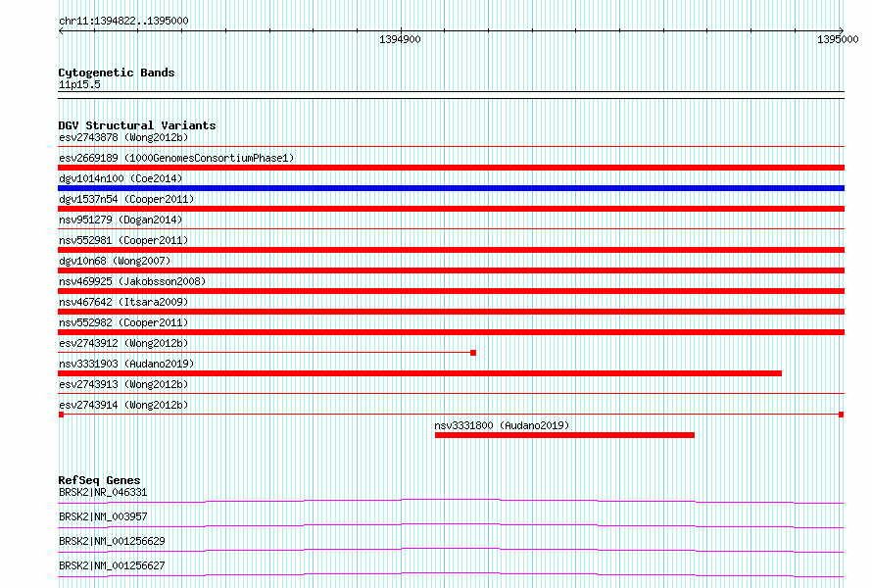Click the red bar under esv2669189
Screen dimensions: 872x588
pos(451,168)
